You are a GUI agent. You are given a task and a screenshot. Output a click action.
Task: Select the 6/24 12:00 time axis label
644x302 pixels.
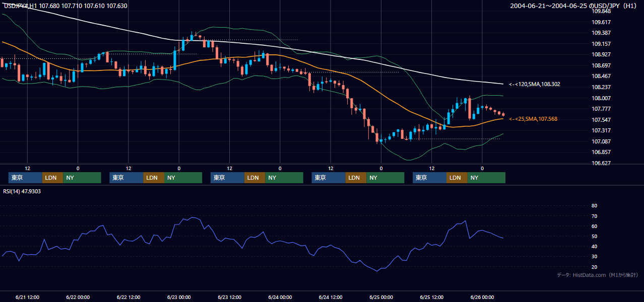(x=331, y=297)
